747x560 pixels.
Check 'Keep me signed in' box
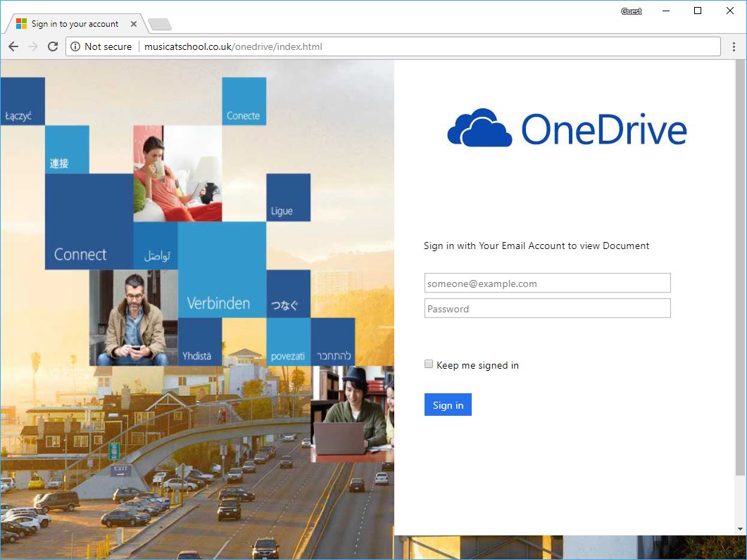click(429, 364)
